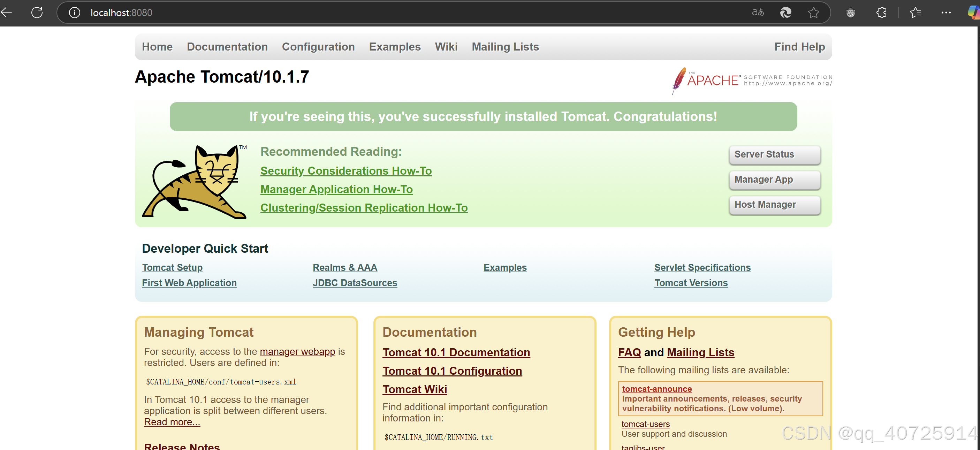Select Configuration in navigation bar
980x450 pixels.
pyautogui.click(x=318, y=47)
